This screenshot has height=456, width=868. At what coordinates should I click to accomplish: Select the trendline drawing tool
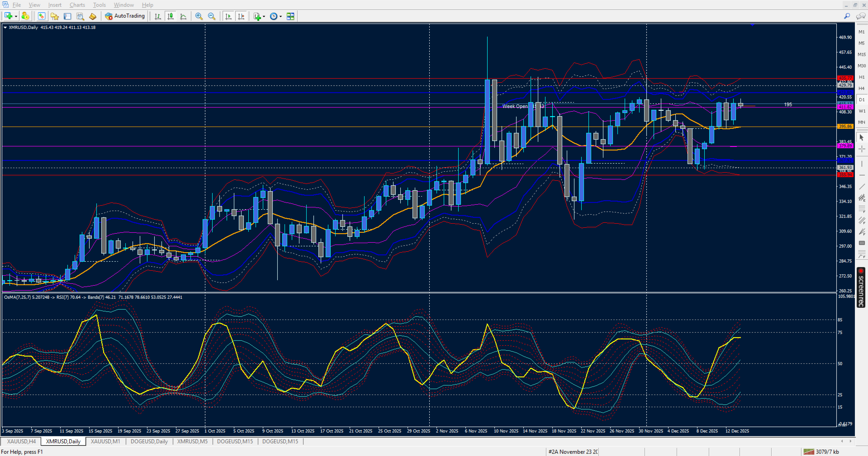[x=862, y=186]
